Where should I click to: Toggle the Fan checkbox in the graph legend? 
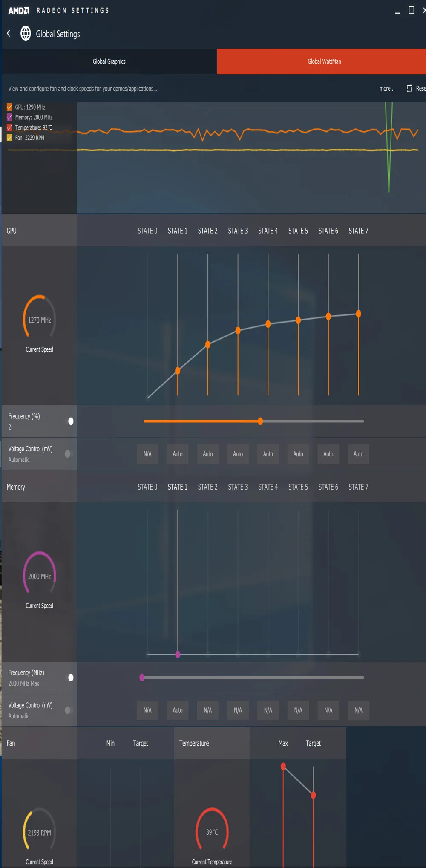click(x=9, y=138)
